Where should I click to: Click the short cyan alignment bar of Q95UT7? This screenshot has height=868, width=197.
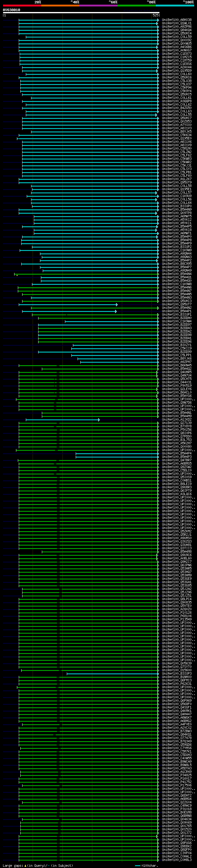coord(68,305)
